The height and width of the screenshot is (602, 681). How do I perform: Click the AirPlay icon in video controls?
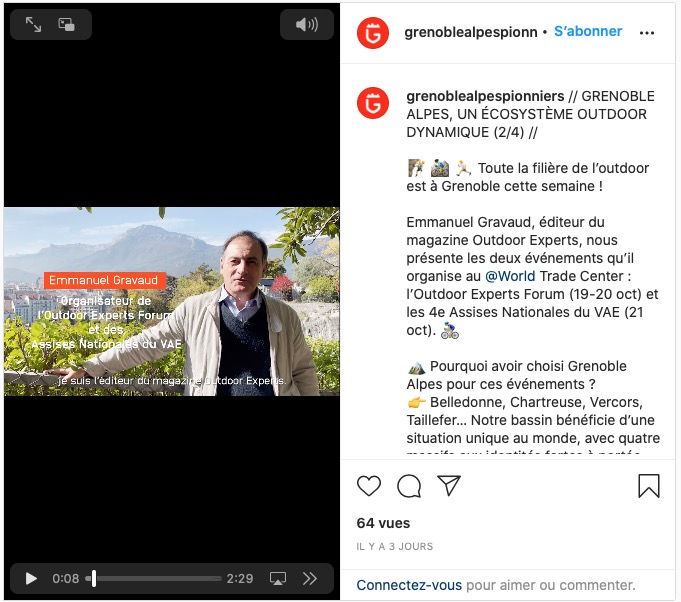pos(278,579)
